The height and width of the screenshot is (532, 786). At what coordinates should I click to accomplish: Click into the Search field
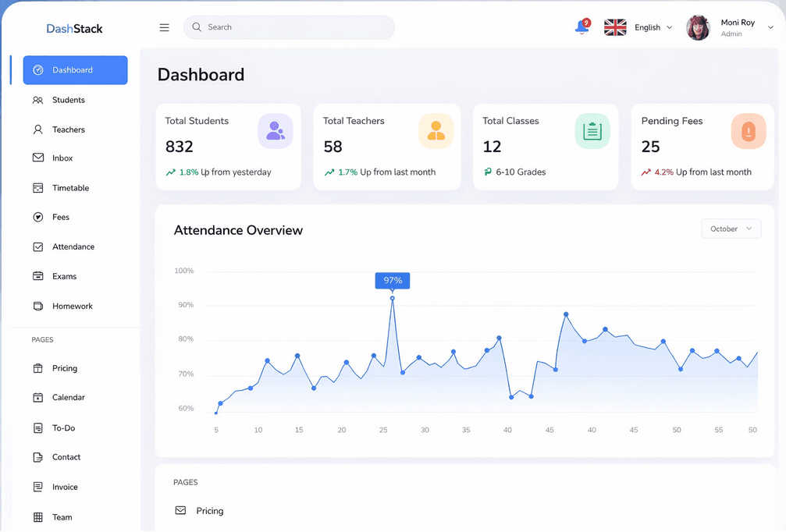297,27
